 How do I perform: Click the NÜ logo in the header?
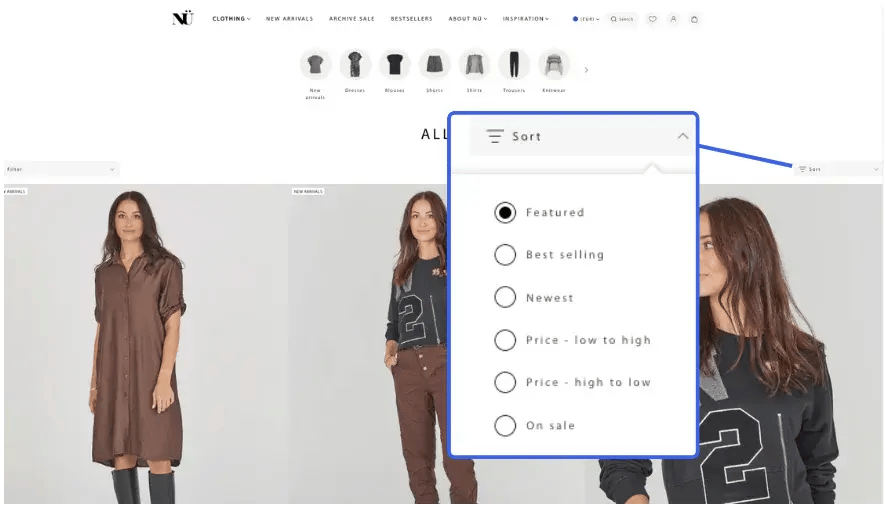coord(182,18)
